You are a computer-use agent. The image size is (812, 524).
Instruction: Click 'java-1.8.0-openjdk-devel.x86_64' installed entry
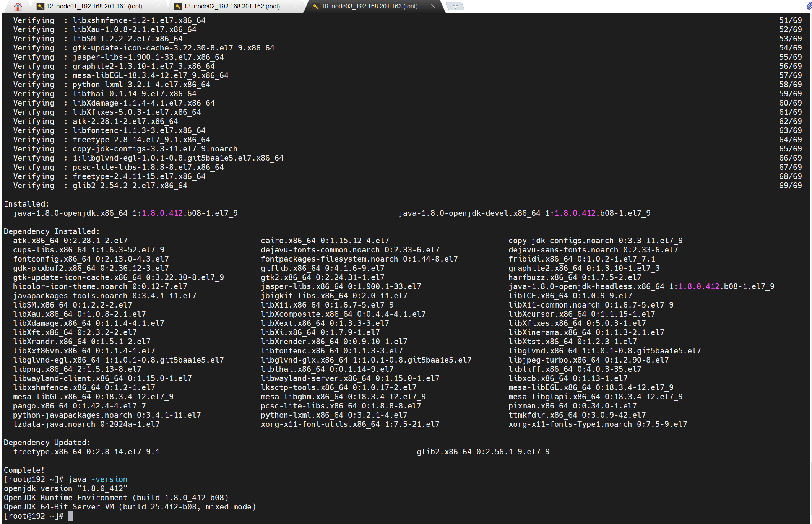click(525, 213)
